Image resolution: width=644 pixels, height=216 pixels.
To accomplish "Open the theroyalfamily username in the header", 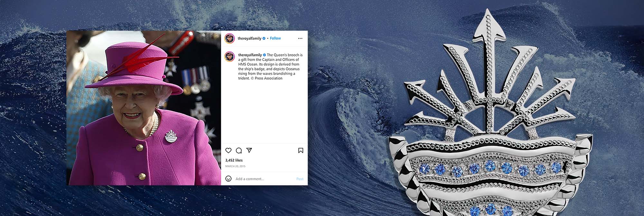I will [249, 38].
